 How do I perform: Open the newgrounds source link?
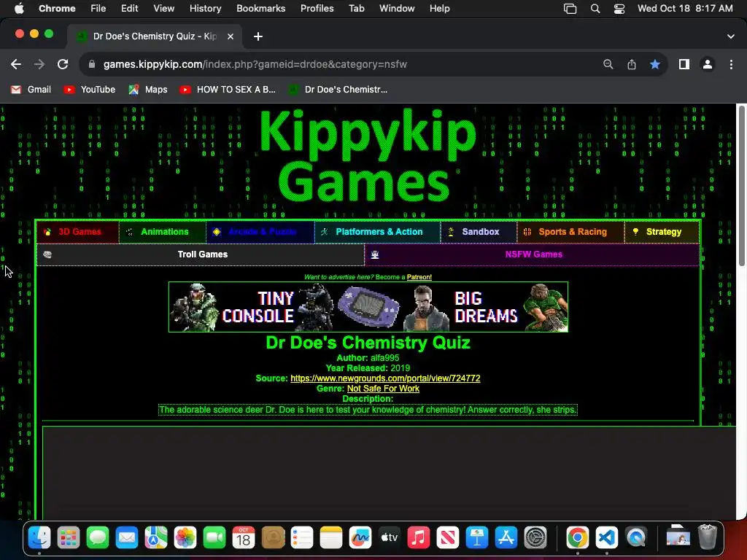(385, 378)
